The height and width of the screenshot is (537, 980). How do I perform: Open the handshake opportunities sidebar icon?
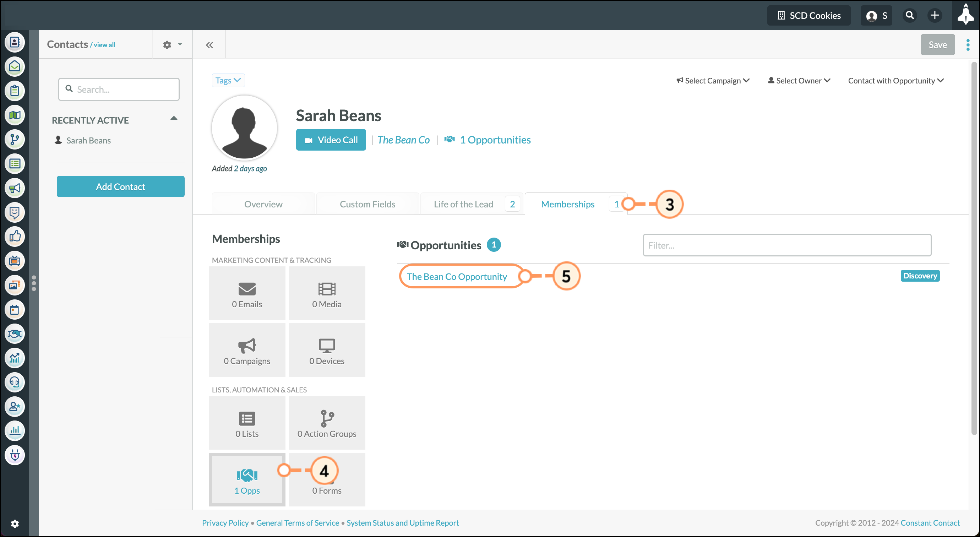coord(15,334)
